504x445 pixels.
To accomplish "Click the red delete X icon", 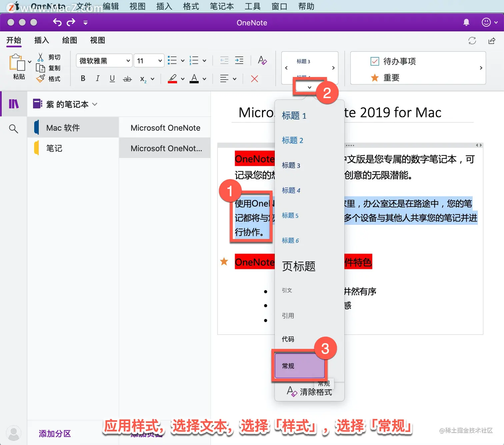I will [x=254, y=79].
